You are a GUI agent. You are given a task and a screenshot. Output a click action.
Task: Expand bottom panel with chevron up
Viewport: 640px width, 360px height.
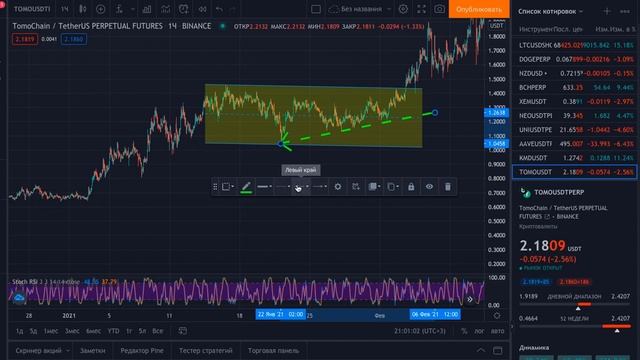[x=481, y=350]
